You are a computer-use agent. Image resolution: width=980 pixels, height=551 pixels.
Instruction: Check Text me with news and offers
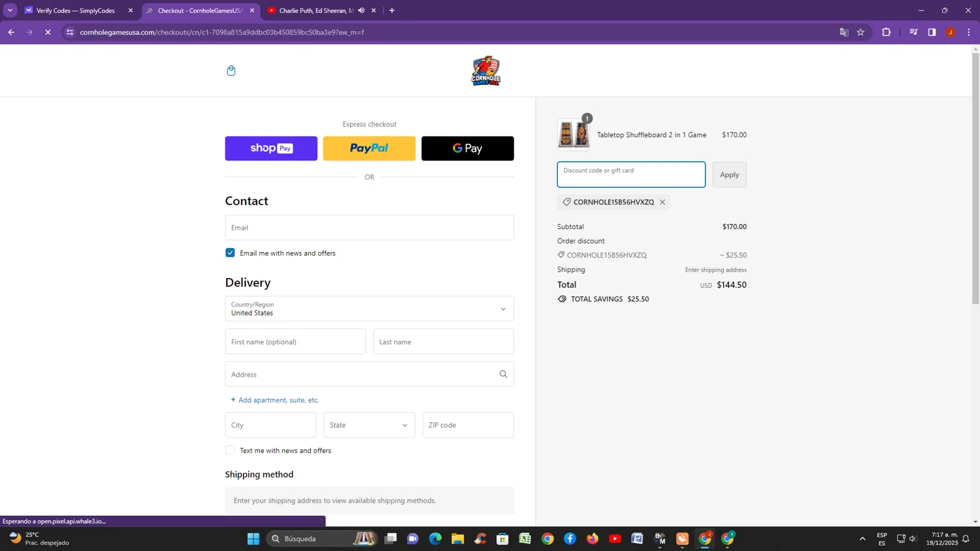pyautogui.click(x=230, y=450)
